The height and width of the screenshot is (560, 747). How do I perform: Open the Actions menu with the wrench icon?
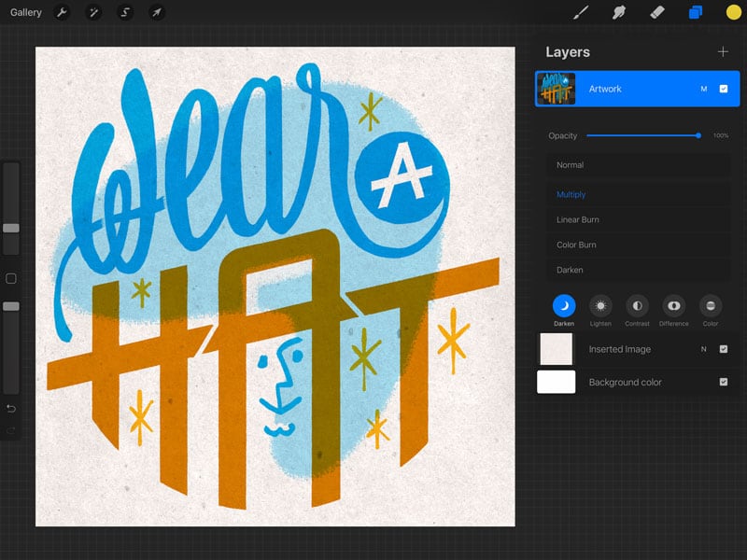(x=61, y=13)
